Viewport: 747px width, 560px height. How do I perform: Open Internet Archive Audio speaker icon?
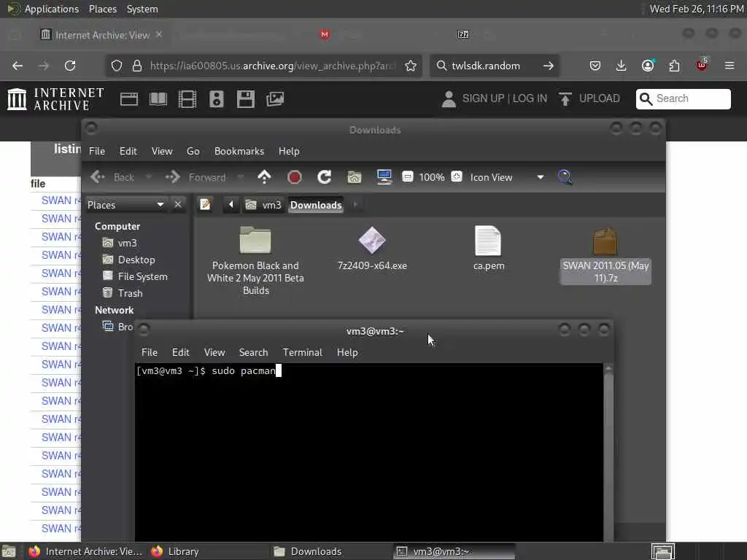[x=216, y=99]
